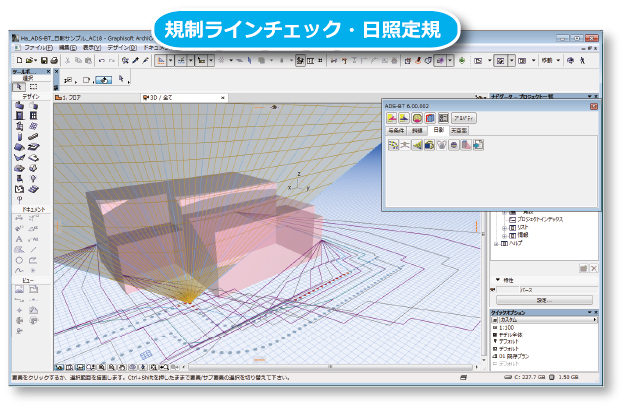The width and height of the screenshot is (626, 410).
Task: Switch to the 天空率 tab
Action: 459,130
